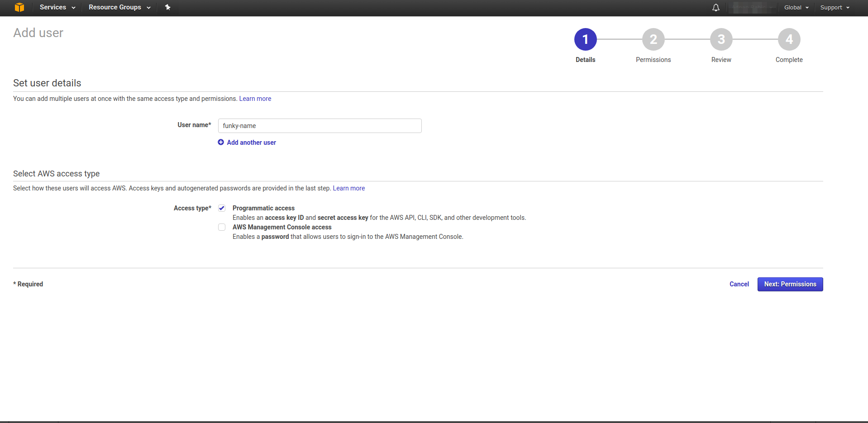Expand the Resource Groups dropdown
This screenshot has height=423, width=868.
pos(119,7)
